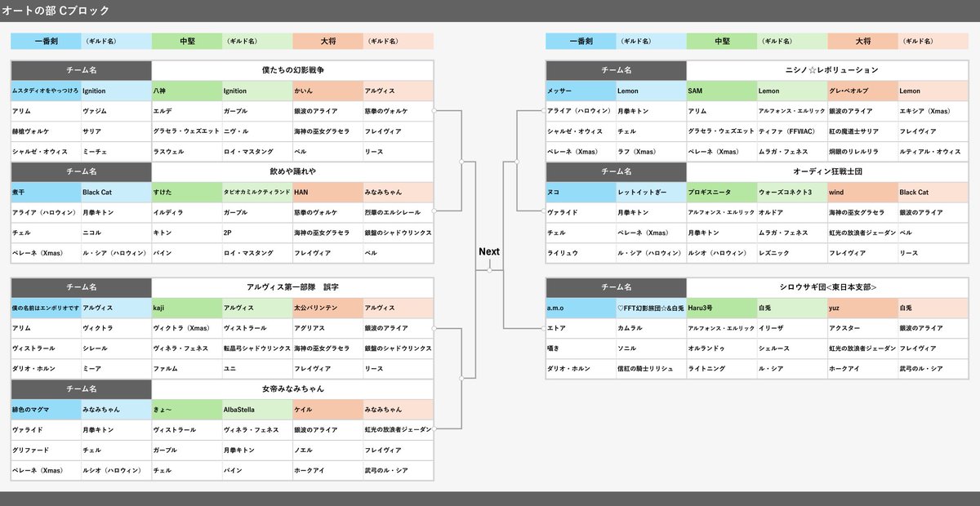
Task: Click the オートの部 Cブロック title
Action: coord(56,11)
